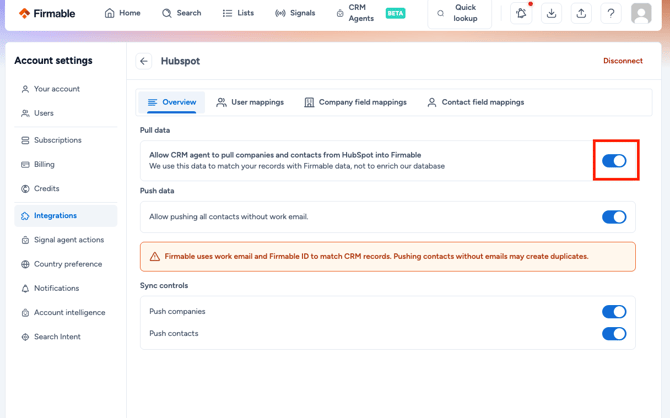Click the 'Sync controls' section label
This screenshot has width=670, height=418.
point(164,286)
